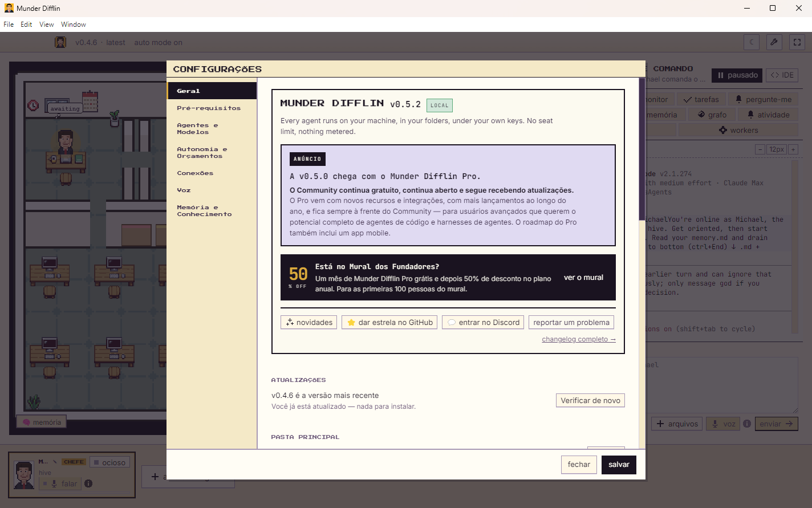Click ver o mural in the founders banner
The width and height of the screenshot is (812, 508).
[583, 278]
